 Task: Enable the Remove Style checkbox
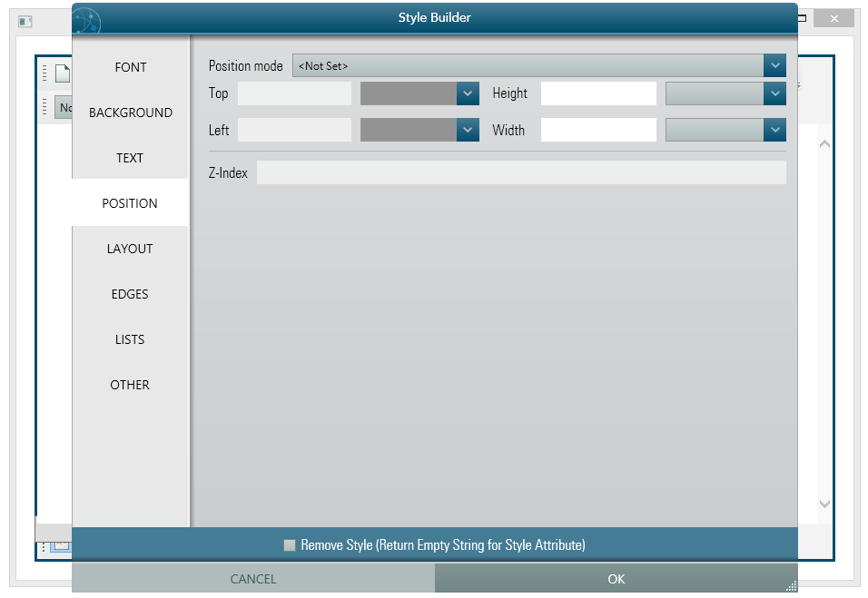[x=290, y=544]
